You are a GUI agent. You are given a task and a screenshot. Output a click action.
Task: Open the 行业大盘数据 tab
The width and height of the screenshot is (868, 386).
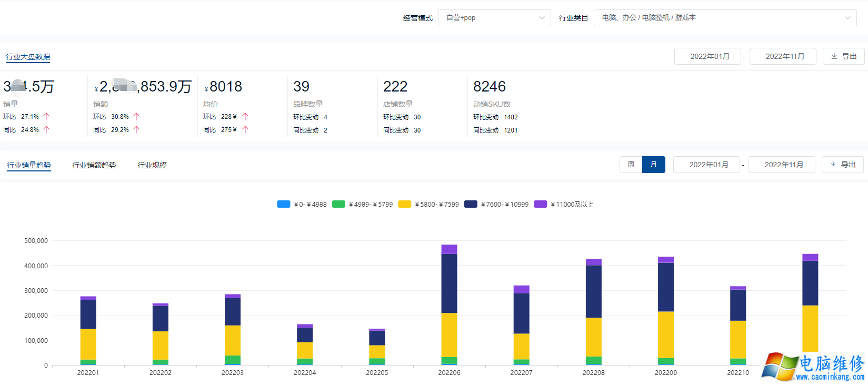(28, 57)
